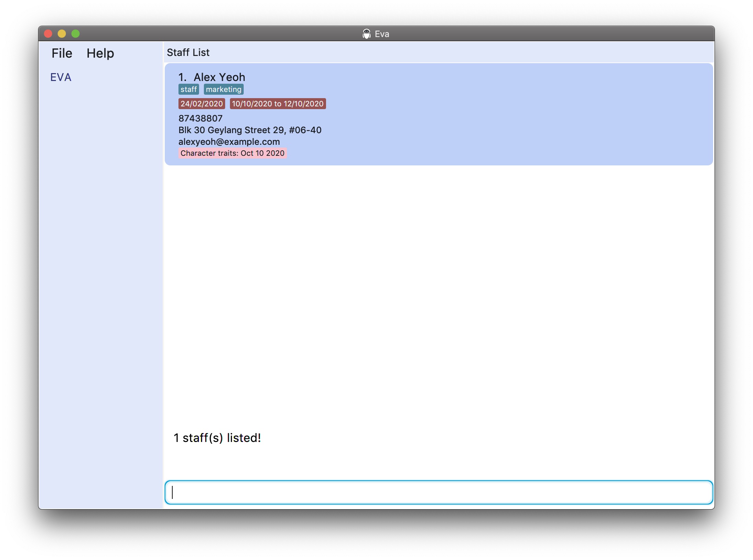Viewport: 753px width, 560px height.
Task: Click the address Blk 30 Geylang Street
Action: [250, 130]
